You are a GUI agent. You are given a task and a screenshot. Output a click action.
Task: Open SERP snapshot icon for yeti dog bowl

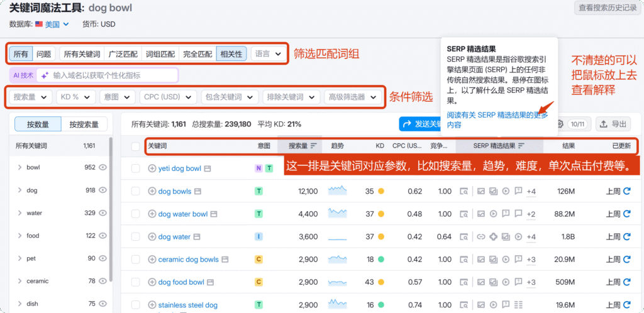pyautogui.click(x=208, y=168)
